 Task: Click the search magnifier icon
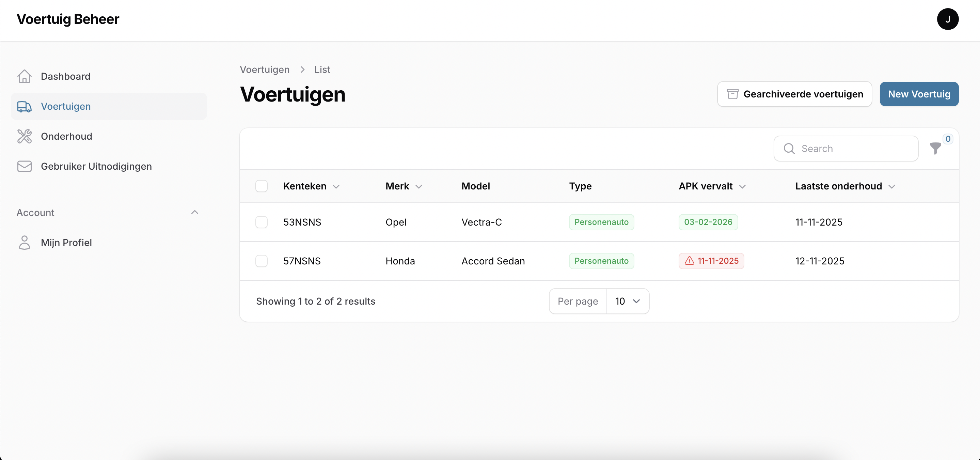click(x=789, y=149)
